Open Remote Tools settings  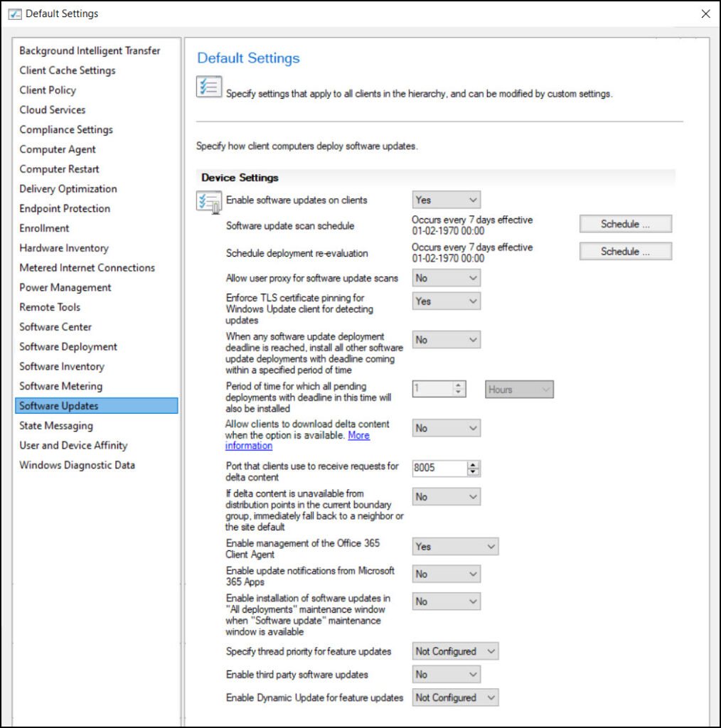[50, 307]
